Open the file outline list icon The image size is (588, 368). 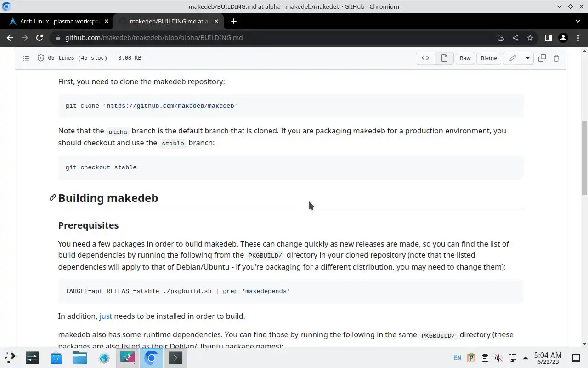point(26,58)
